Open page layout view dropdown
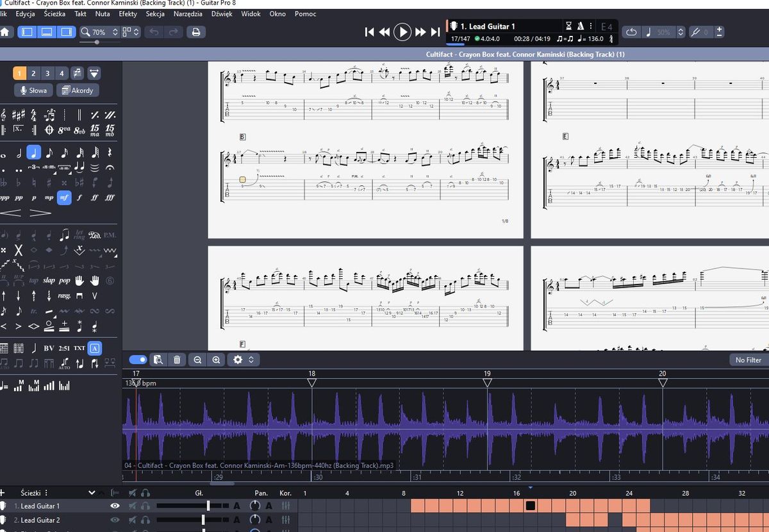The height and width of the screenshot is (532, 769). (131, 31)
